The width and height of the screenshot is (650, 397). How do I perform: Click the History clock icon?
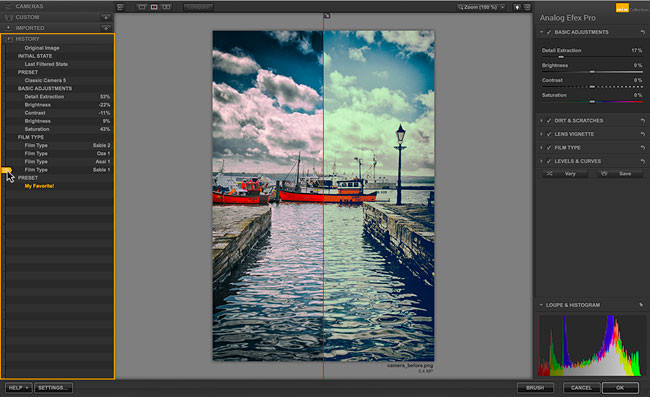click(x=9, y=39)
